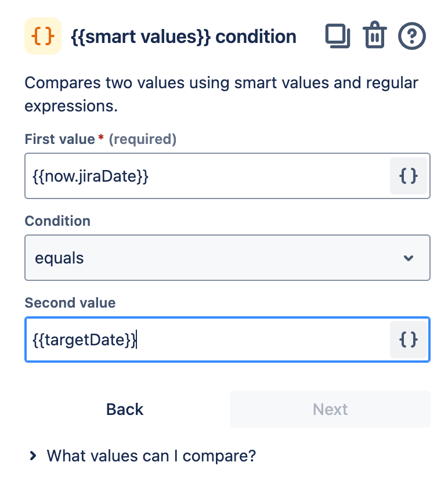Click the "(required)" indicator text
448x491 pixels.
pyautogui.click(x=143, y=139)
